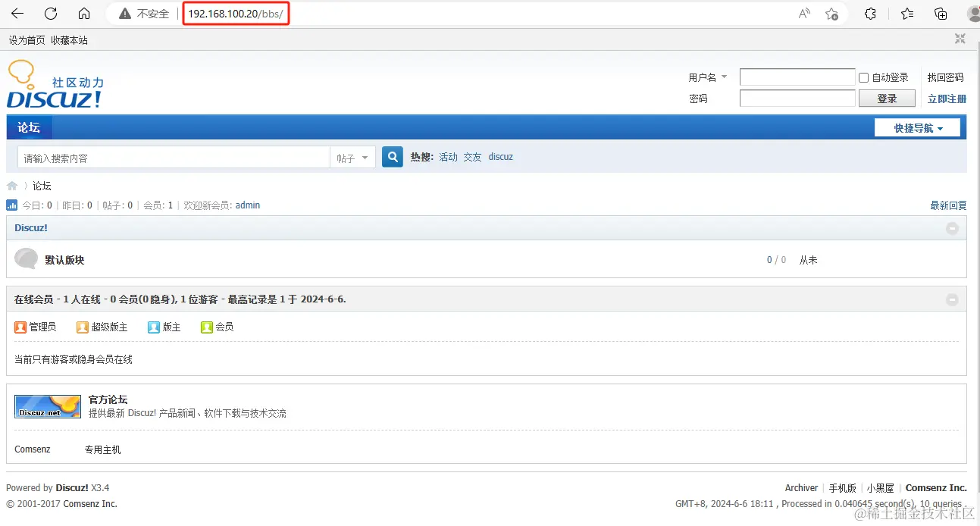Click the Discuz! logo
The image size is (980, 526).
[55, 84]
